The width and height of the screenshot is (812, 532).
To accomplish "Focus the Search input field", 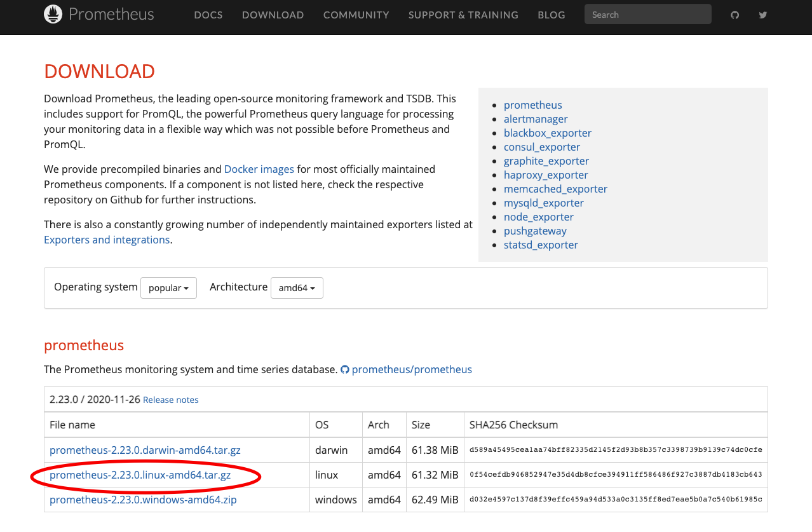I will pos(648,15).
